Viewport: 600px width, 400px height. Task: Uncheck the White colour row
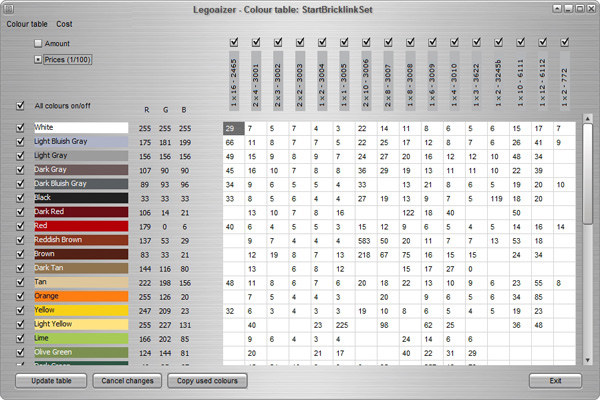coord(20,127)
